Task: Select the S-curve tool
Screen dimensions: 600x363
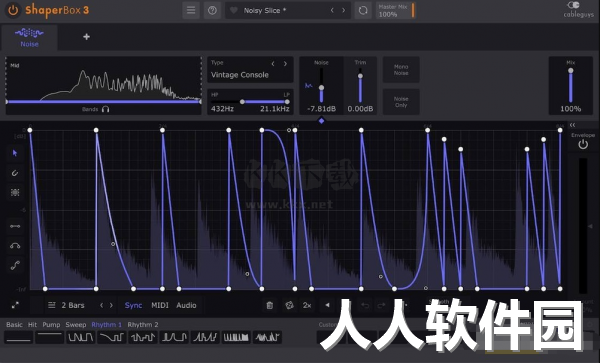Action: pos(15,265)
